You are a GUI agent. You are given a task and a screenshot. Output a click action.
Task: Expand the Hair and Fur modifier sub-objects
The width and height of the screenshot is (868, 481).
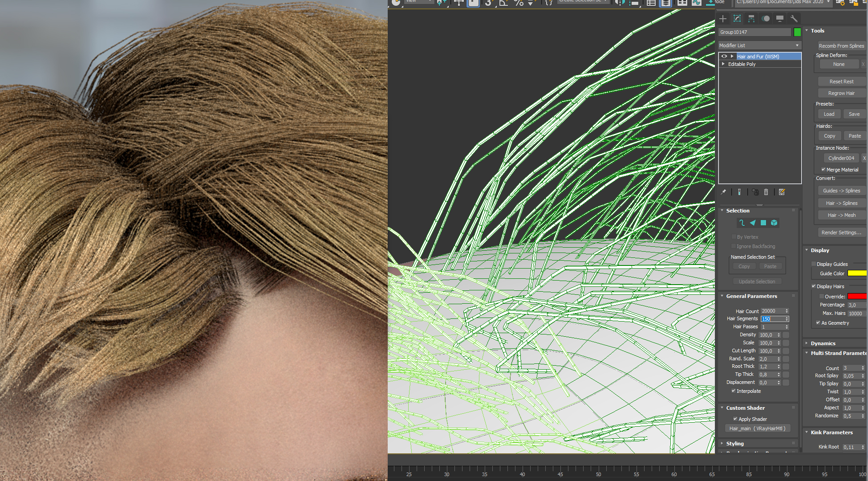[x=732, y=57]
